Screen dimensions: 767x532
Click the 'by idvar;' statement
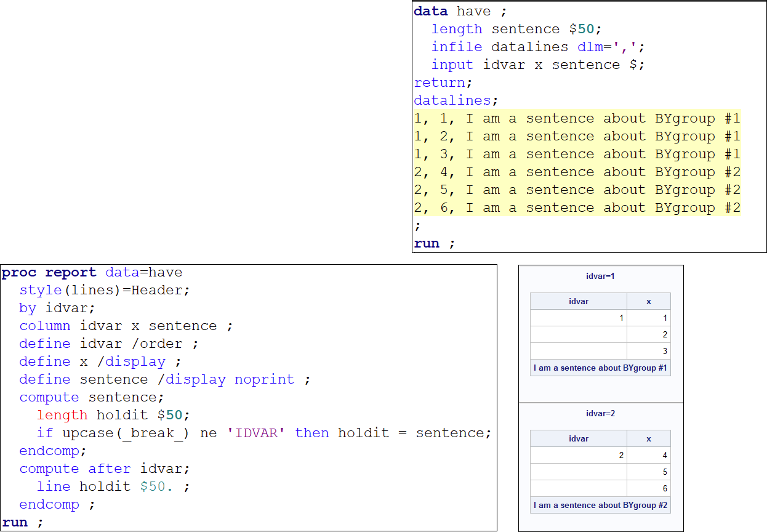(57, 308)
